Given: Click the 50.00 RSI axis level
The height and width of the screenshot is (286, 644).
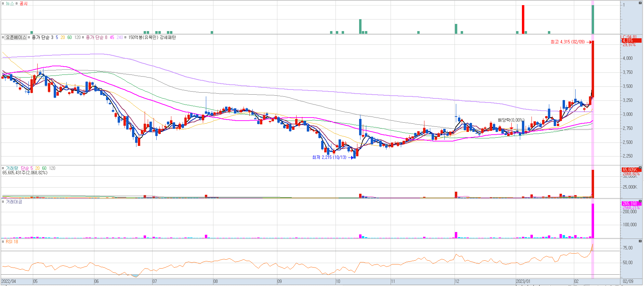Looking at the screenshot, I should (x=628, y=263).
